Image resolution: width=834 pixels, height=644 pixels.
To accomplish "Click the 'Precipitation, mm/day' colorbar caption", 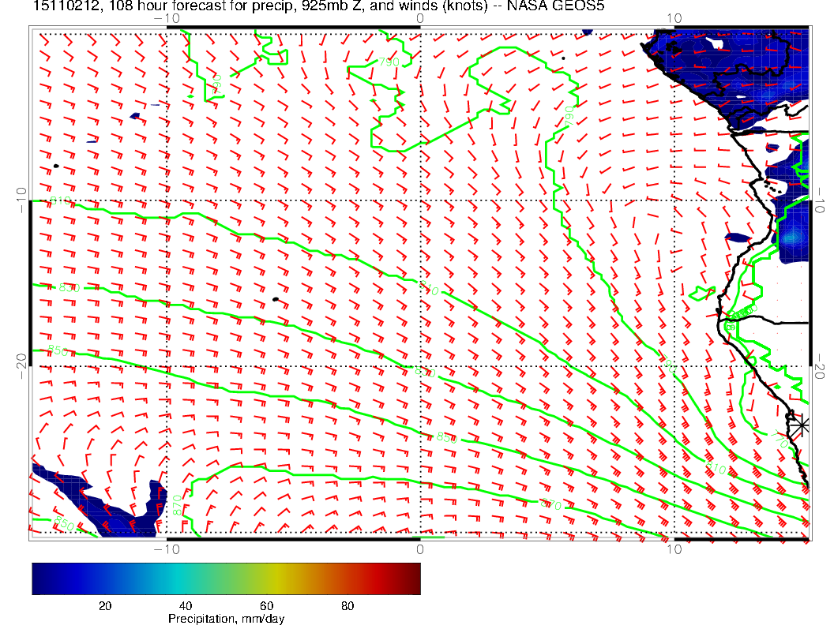I will 226,620.
